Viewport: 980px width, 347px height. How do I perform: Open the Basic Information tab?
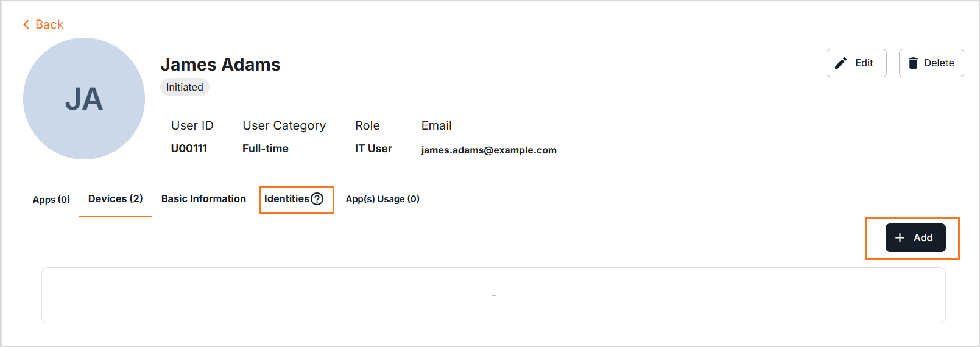(203, 199)
